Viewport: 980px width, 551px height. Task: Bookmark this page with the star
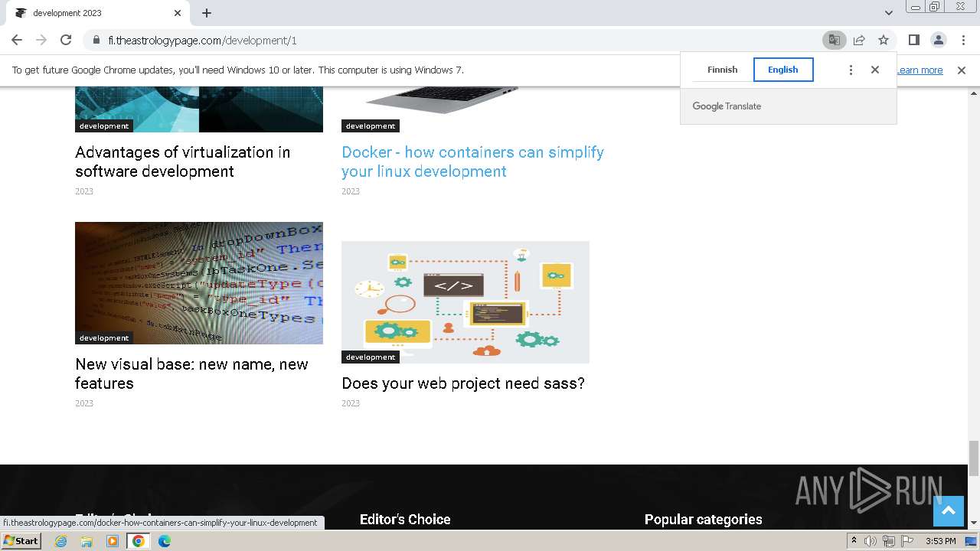[884, 40]
